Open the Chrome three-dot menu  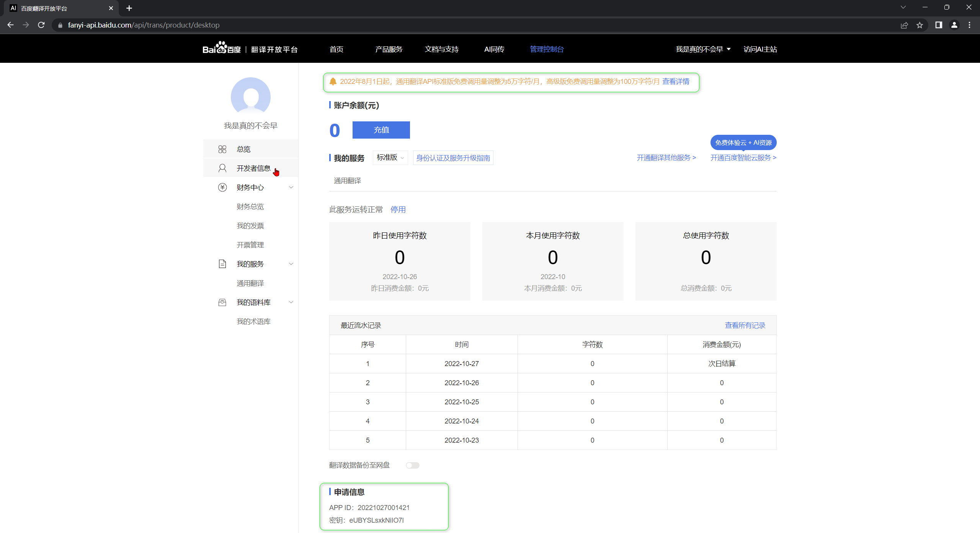[x=969, y=25]
